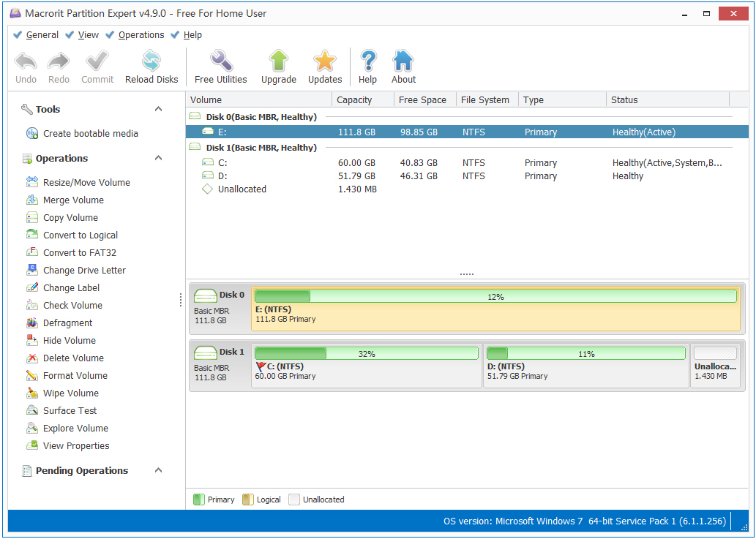Select the Unallocated row in list
Image resolution: width=756 pixels, height=539 pixels.
(x=467, y=189)
